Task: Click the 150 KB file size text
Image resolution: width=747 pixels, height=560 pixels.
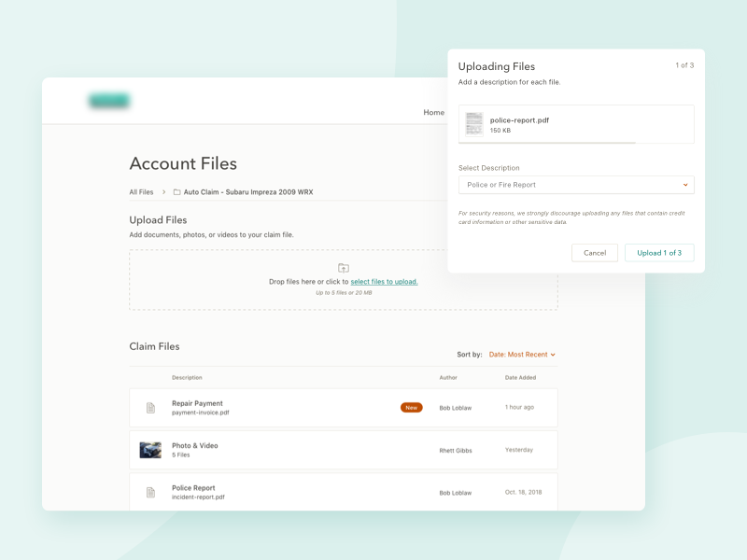Action: coord(500,130)
